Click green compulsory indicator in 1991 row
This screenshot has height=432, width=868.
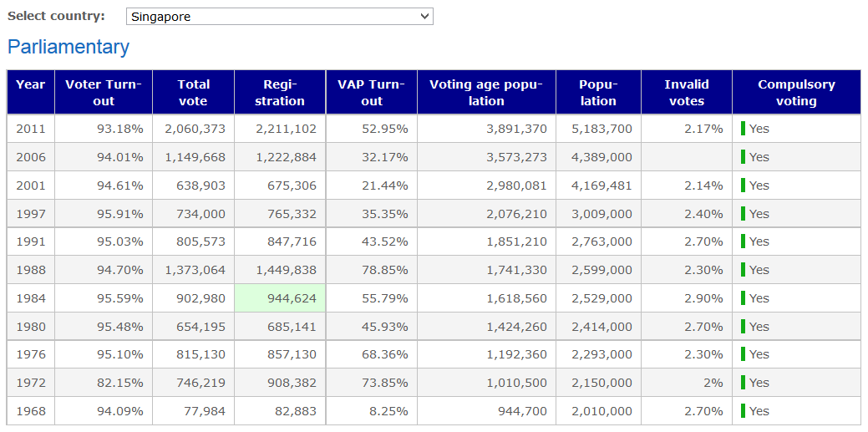coord(743,241)
